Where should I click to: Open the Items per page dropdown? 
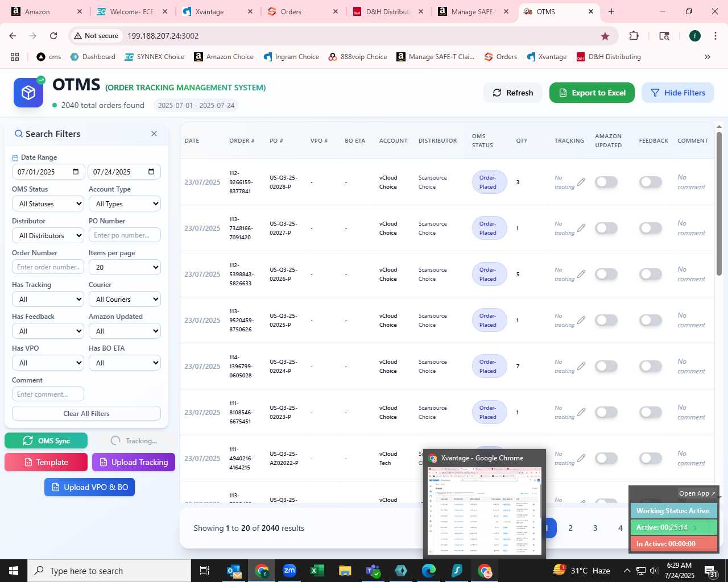125,267
